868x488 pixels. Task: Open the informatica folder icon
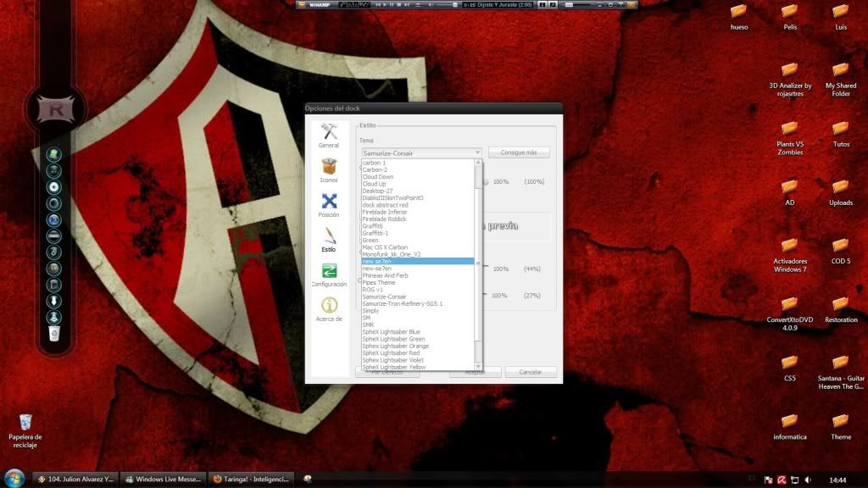(x=790, y=428)
